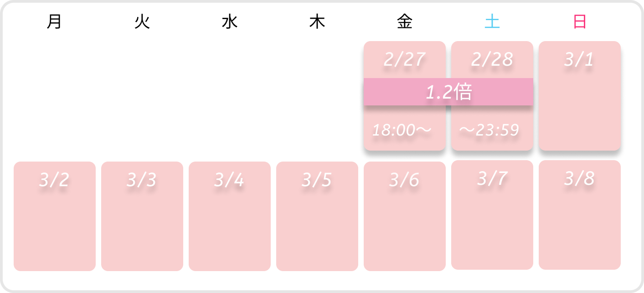The width and height of the screenshot is (644, 293).
Task: Select the 月 weekday header
Action: click(x=54, y=22)
